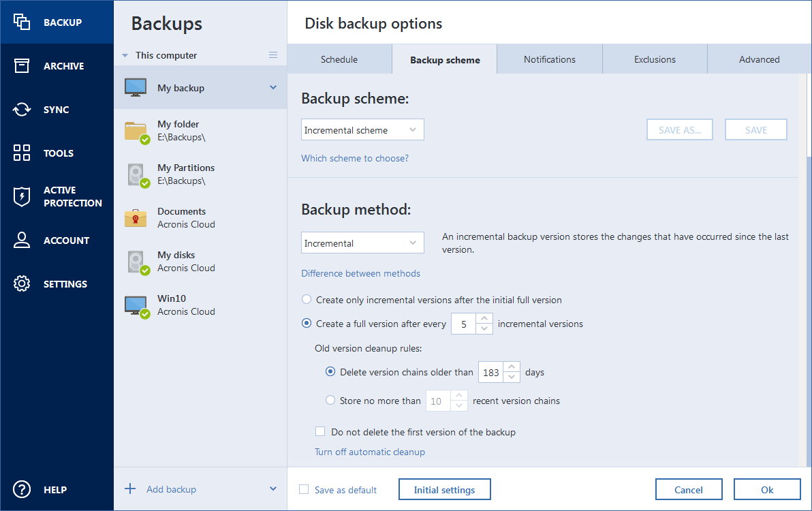Open the Tools section
This screenshot has width=812, height=511.
point(57,153)
